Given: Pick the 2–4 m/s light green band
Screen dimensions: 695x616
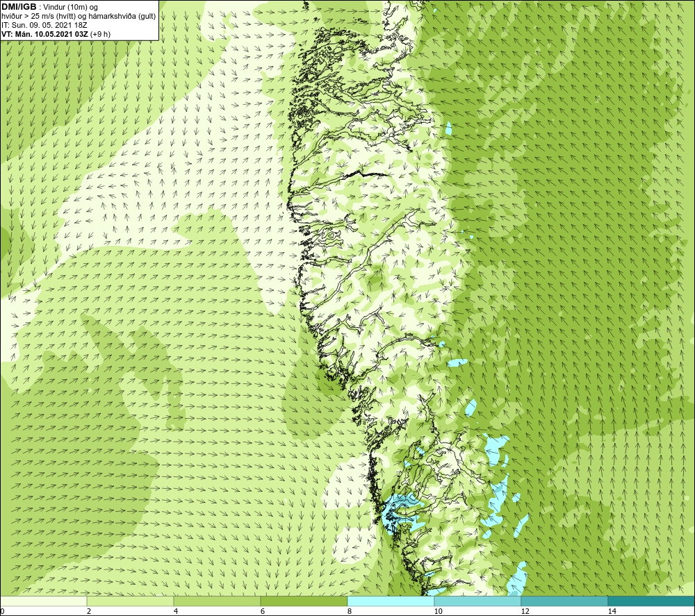Looking at the screenshot, I should pyautogui.click(x=131, y=601).
